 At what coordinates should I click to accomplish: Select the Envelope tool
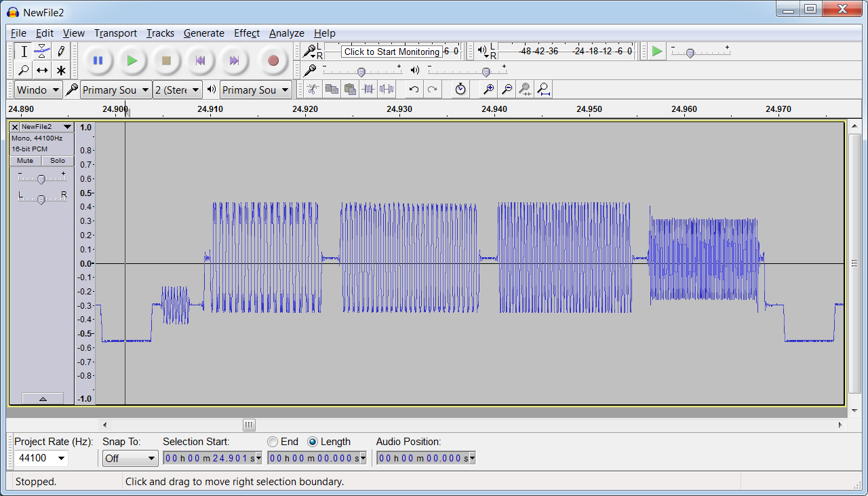coord(42,51)
